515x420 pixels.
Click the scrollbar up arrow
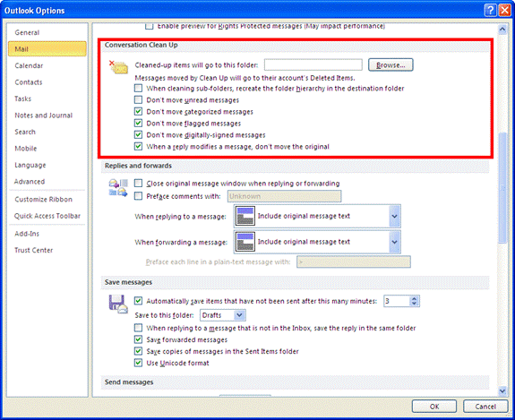point(502,30)
